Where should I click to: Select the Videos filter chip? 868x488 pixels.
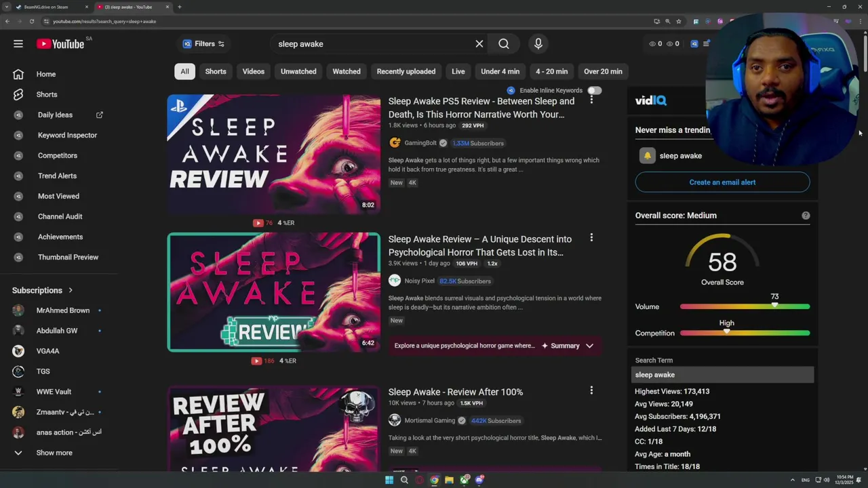tap(254, 71)
